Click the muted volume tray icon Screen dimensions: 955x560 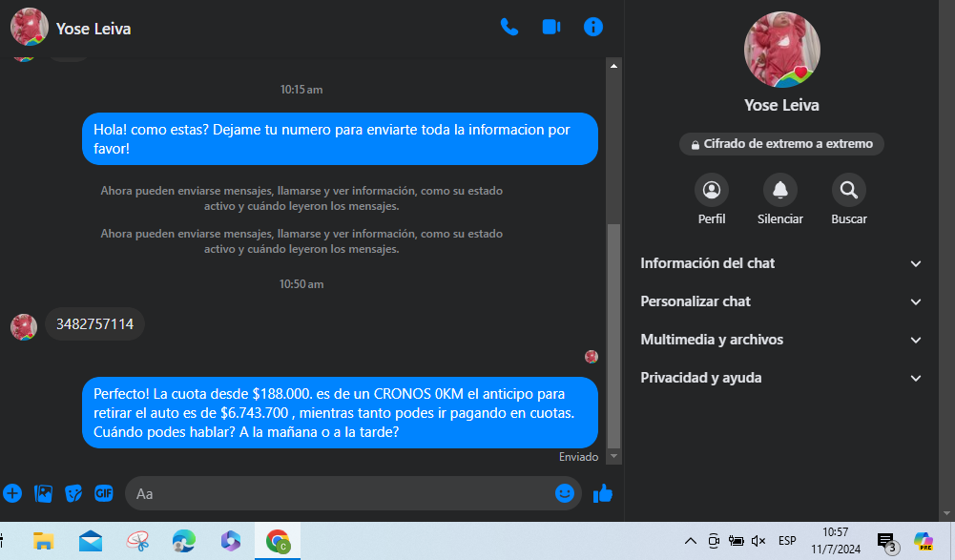(758, 541)
